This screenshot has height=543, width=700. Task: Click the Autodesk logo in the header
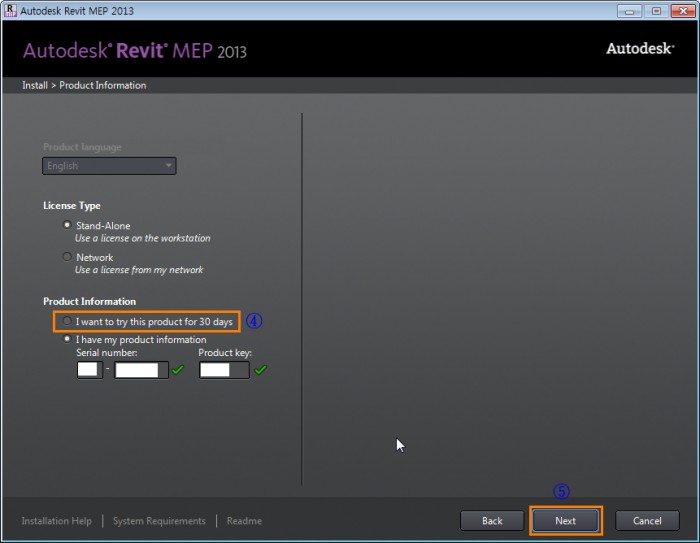click(x=639, y=48)
